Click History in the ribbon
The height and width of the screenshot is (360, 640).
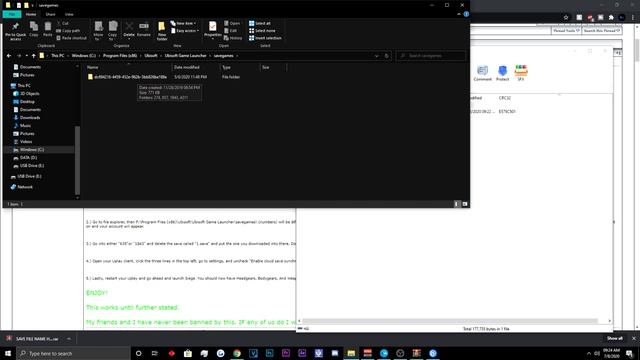pyautogui.click(x=233, y=38)
